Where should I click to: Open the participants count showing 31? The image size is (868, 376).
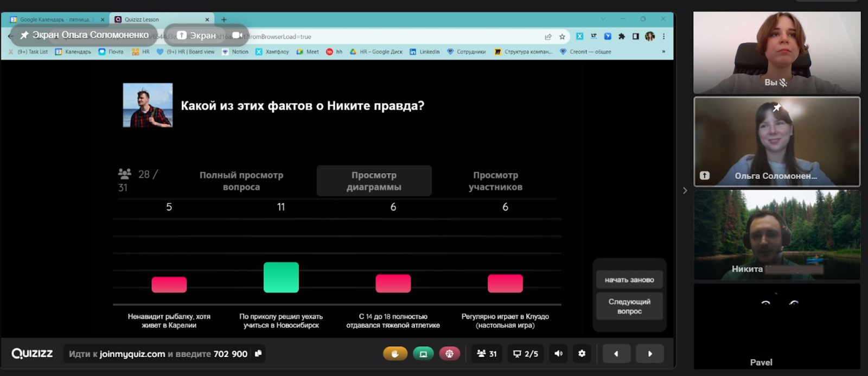click(x=487, y=354)
